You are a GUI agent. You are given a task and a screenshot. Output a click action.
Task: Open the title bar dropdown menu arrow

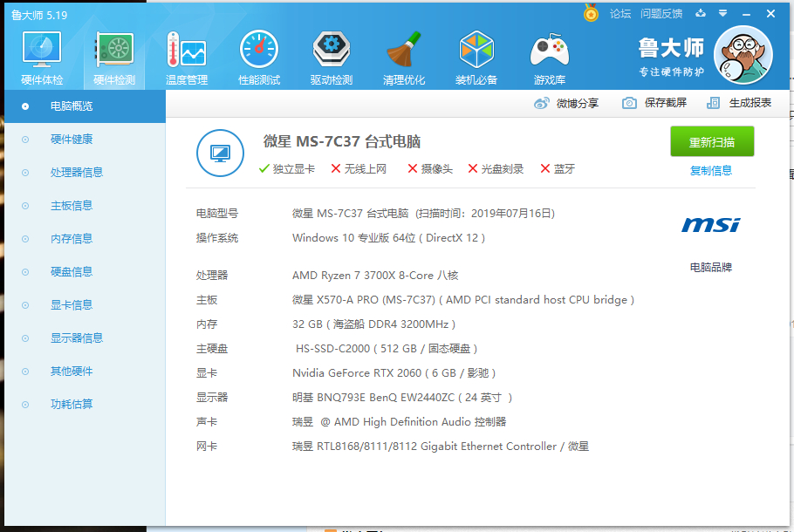pos(723,13)
